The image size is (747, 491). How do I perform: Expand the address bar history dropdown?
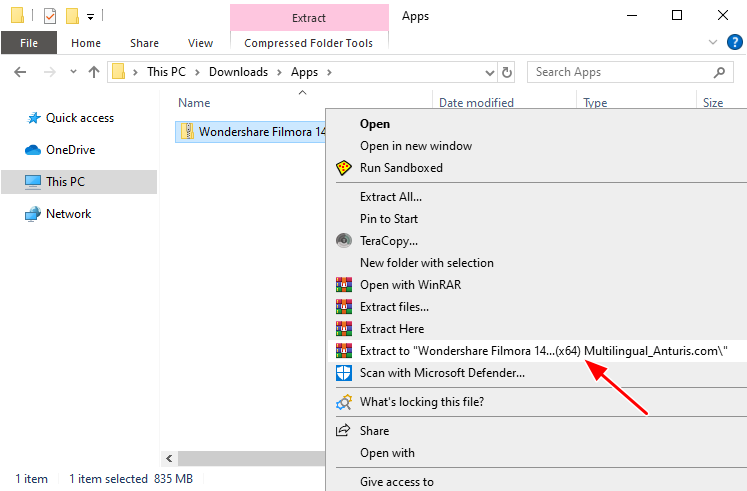tap(487, 72)
